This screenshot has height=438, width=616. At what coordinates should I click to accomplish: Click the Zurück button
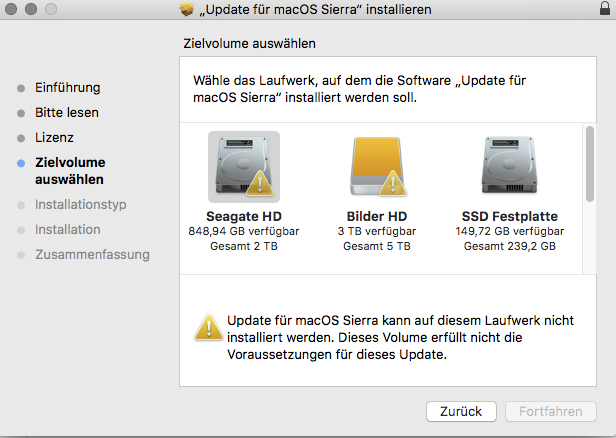click(461, 411)
